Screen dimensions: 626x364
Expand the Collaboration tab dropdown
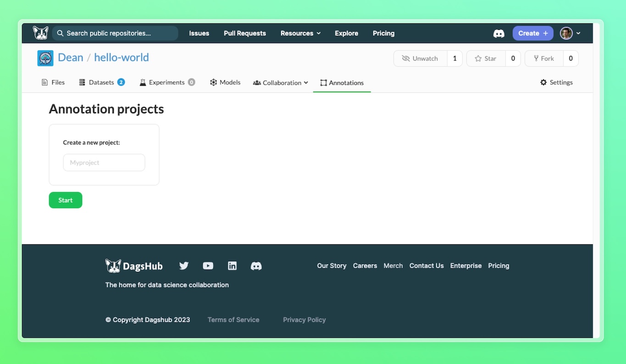click(x=281, y=83)
